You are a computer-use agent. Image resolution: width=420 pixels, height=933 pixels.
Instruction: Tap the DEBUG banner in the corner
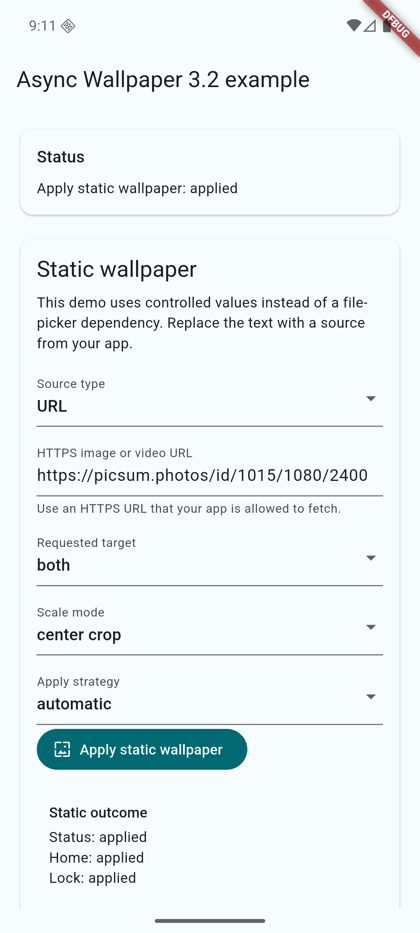394,24
